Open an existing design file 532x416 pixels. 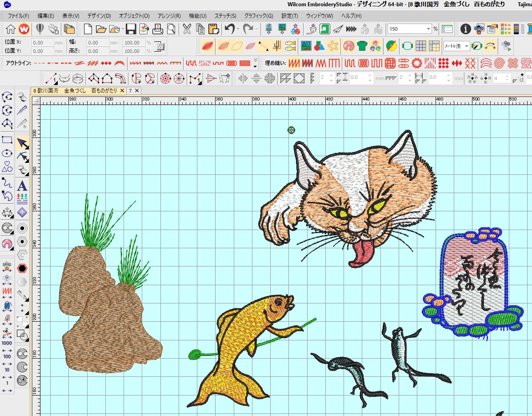pos(101,29)
